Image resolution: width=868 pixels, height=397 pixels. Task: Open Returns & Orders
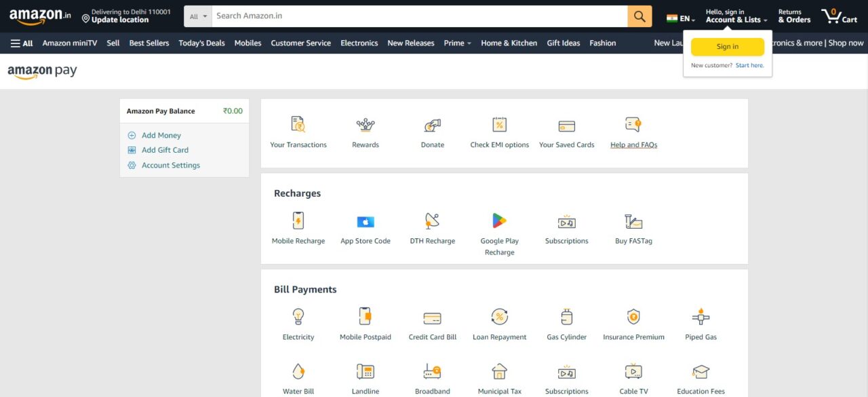click(794, 16)
